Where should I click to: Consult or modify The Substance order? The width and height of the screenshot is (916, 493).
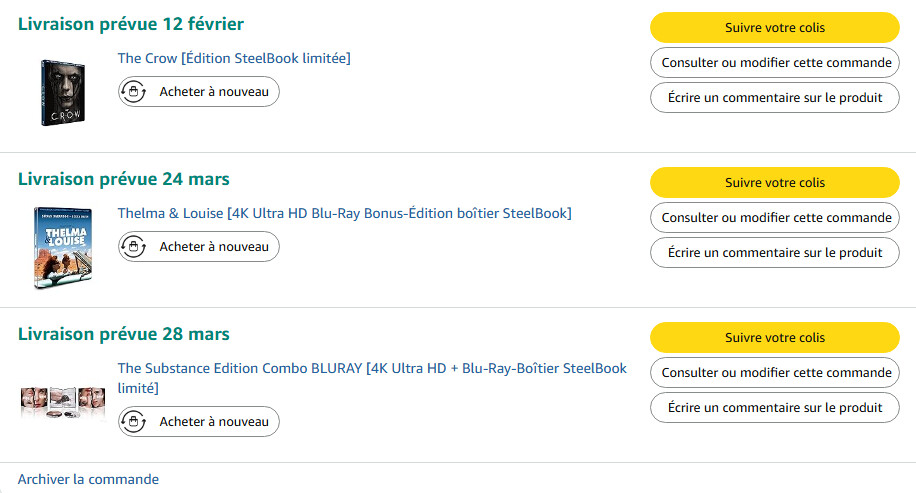coord(775,373)
